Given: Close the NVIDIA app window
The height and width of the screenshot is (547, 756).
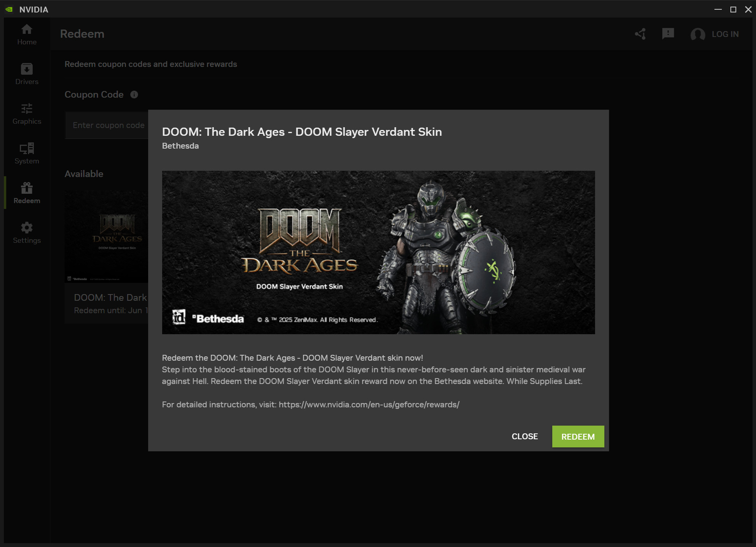Looking at the screenshot, I should (748, 9).
